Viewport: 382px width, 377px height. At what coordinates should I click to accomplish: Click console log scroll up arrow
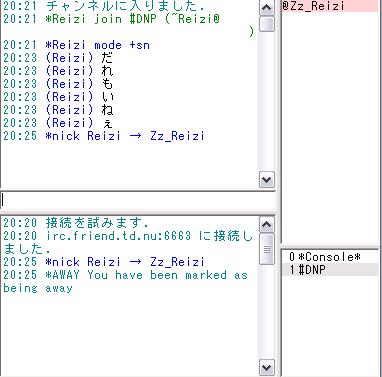click(x=267, y=225)
